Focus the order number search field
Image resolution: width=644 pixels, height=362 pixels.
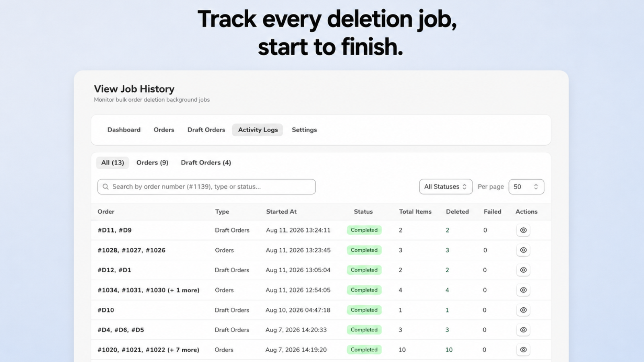tap(206, 187)
